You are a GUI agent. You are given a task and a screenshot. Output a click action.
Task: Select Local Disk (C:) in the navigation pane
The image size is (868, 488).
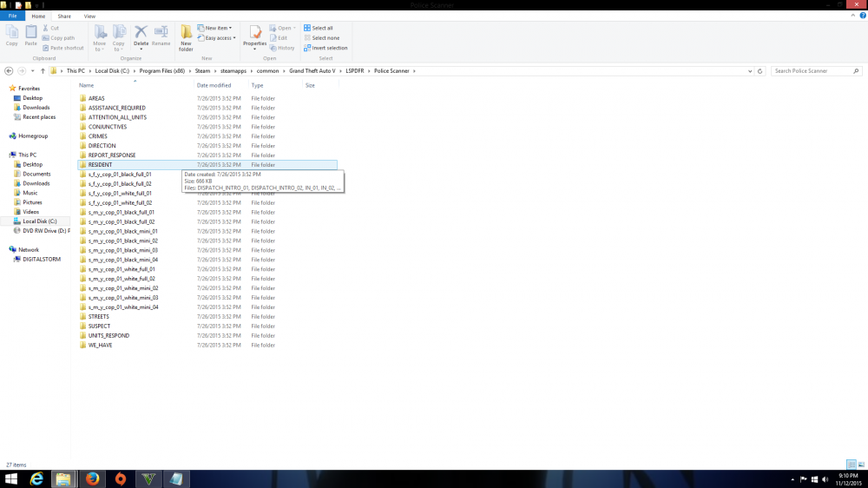(x=39, y=221)
